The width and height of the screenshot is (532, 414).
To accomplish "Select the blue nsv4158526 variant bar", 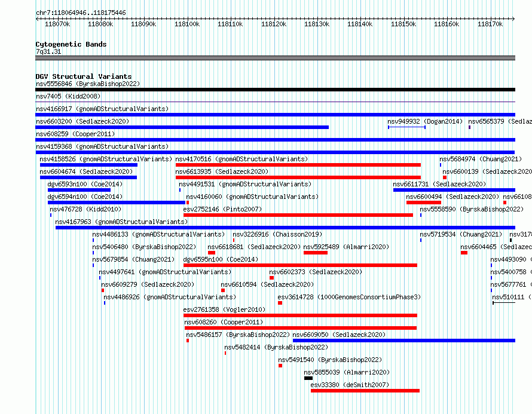I will pos(88,165).
